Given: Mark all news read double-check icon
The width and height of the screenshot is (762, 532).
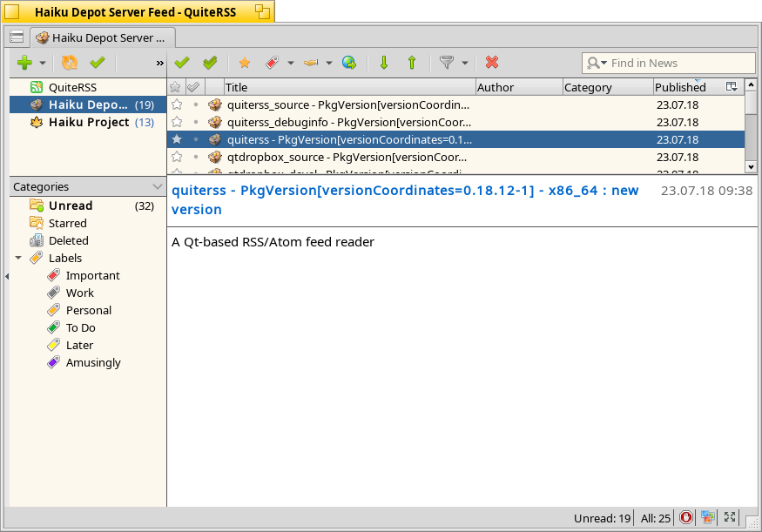Looking at the screenshot, I should 210,63.
